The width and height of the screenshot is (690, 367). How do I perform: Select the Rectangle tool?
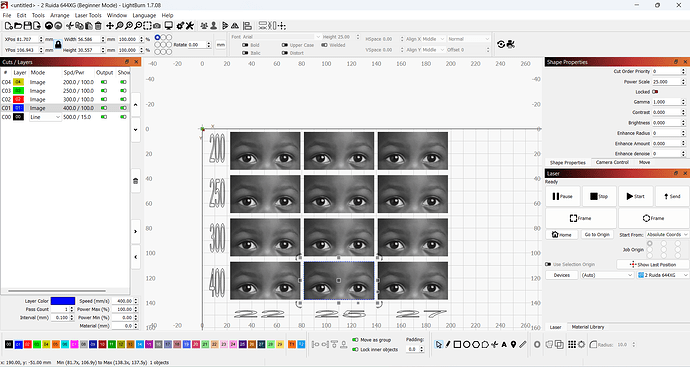(457, 345)
